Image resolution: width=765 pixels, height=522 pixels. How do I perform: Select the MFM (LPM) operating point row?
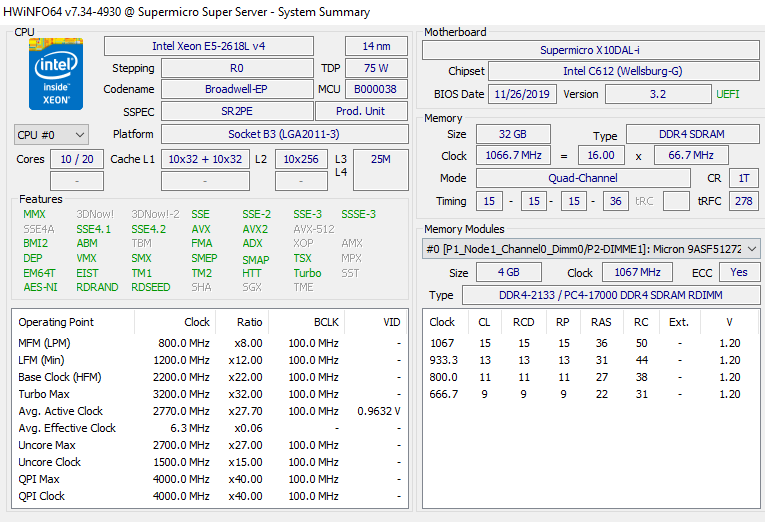210,343
